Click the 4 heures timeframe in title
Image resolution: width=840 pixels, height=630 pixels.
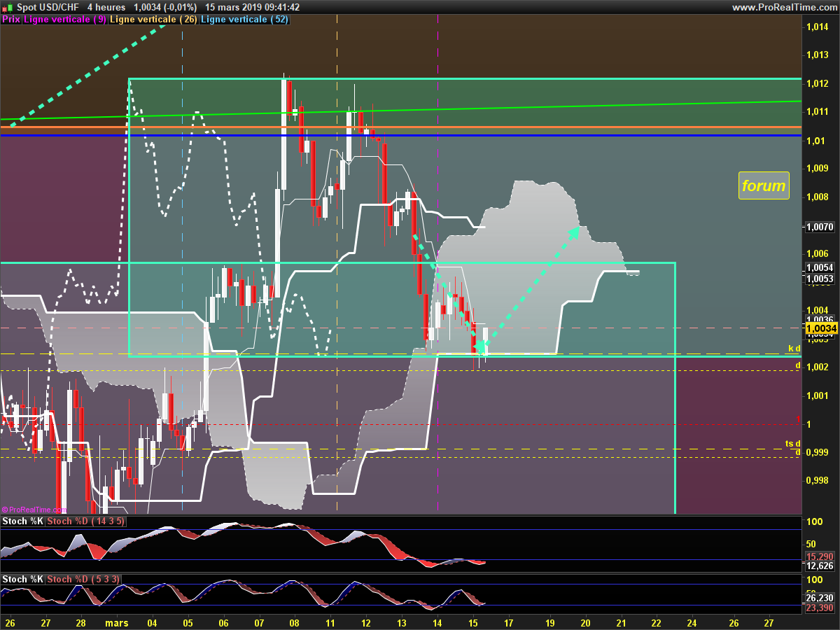tap(106, 7)
